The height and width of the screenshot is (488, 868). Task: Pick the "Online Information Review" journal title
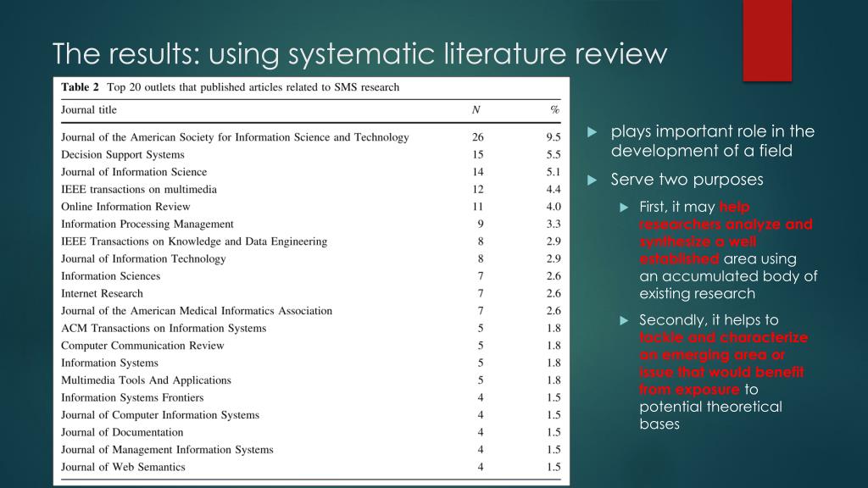pos(125,207)
